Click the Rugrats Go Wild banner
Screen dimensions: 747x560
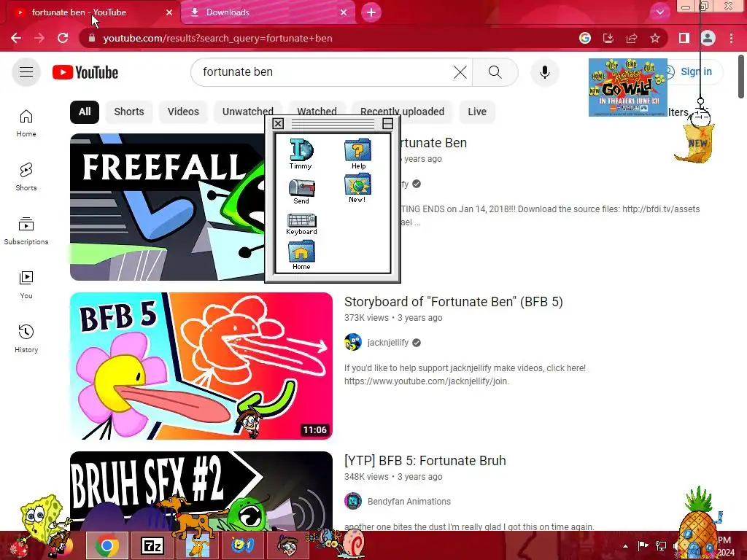(628, 87)
